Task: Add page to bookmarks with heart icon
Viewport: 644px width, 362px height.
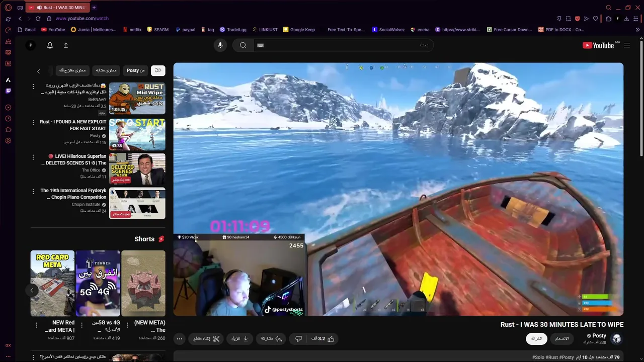Action: tap(596, 19)
